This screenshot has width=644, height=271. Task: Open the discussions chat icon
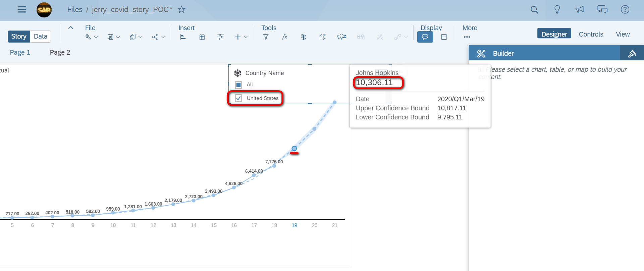602,9
